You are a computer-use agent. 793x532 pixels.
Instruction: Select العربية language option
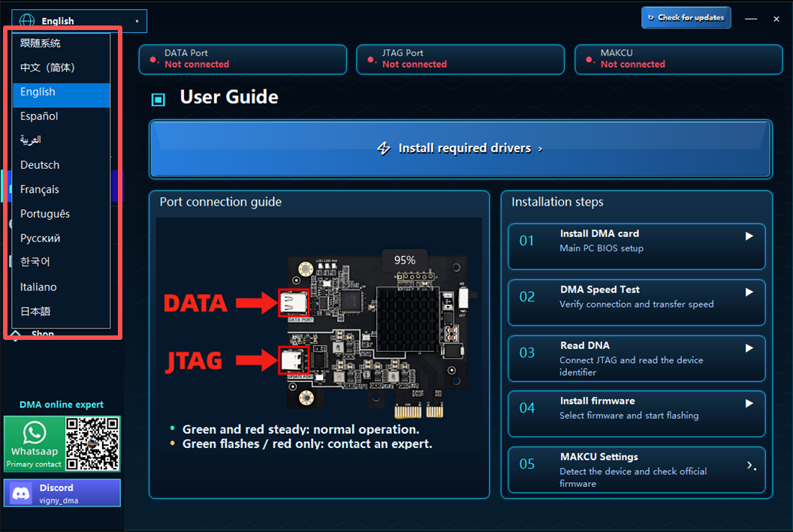(61, 140)
